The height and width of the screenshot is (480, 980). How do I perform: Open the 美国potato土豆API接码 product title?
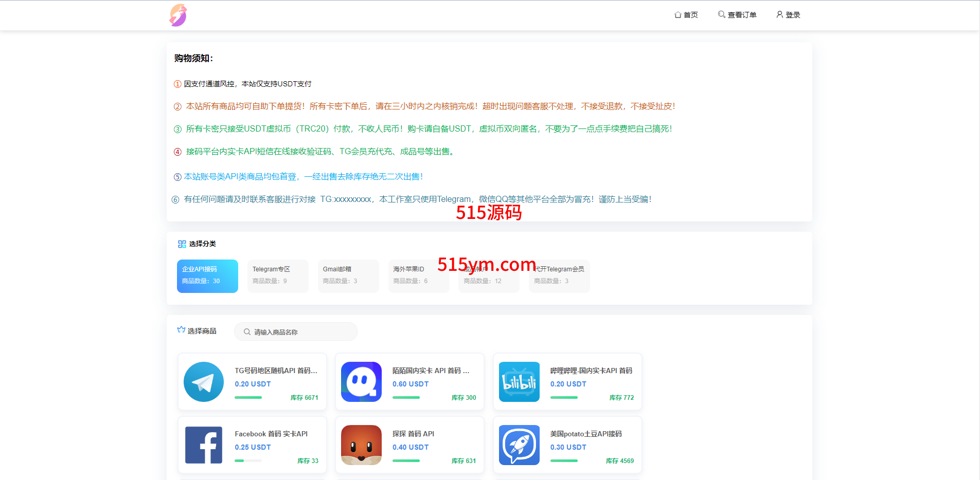click(x=586, y=434)
